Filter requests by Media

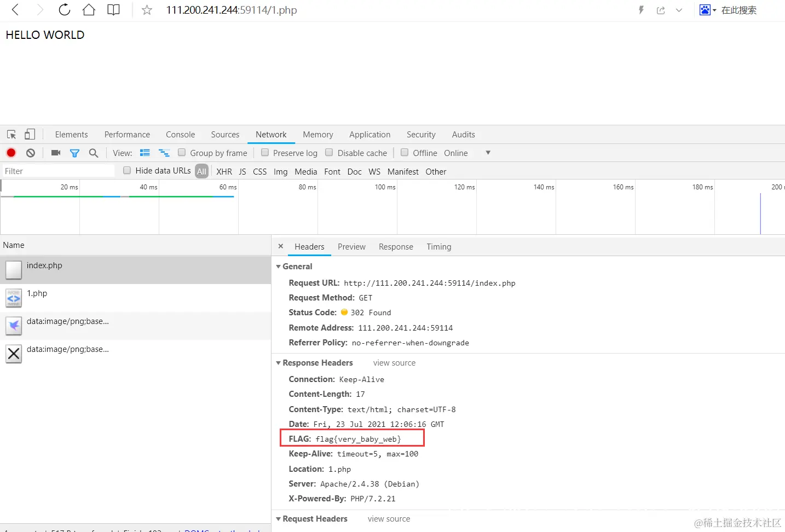click(x=305, y=172)
